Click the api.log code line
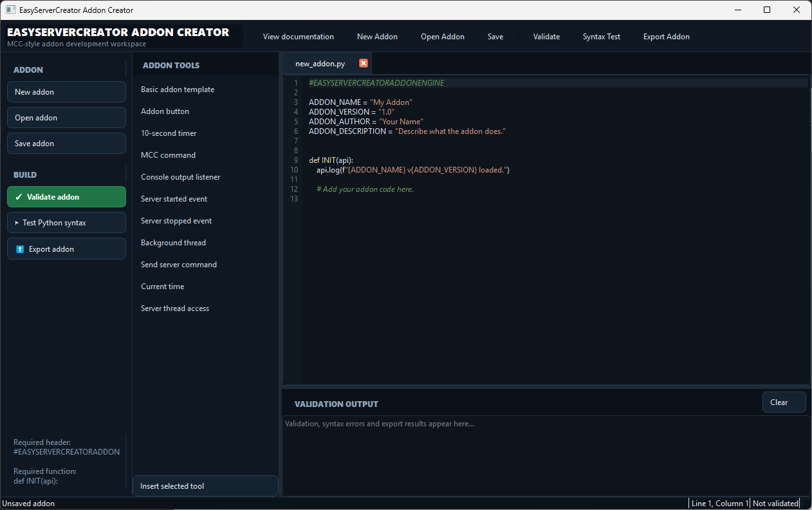This screenshot has height=510, width=812. point(413,170)
